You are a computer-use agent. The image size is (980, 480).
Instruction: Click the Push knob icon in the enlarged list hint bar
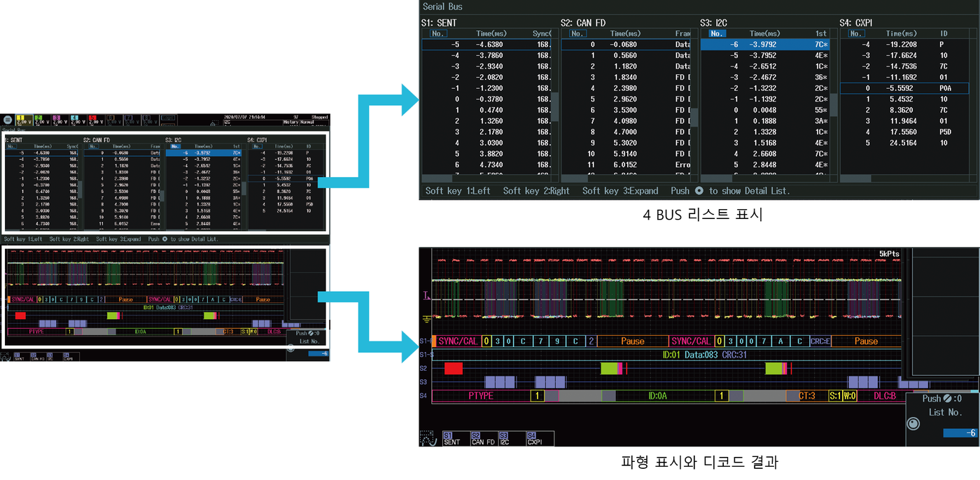699,190
